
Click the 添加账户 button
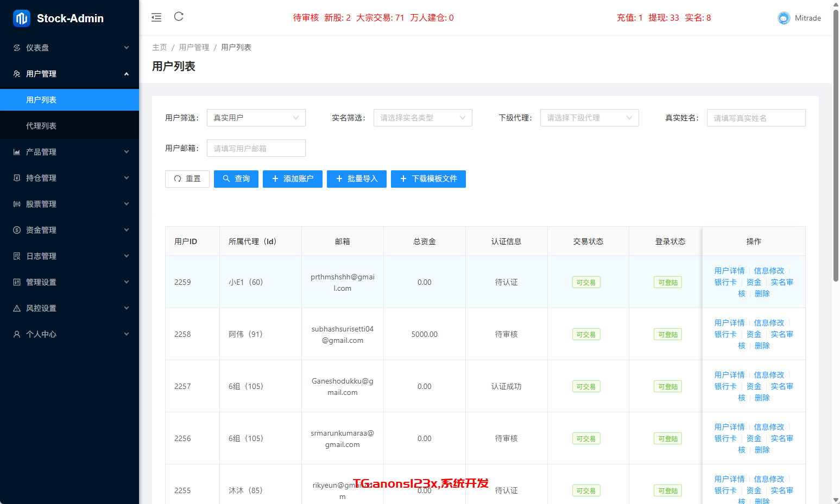click(x=293, y=179)
